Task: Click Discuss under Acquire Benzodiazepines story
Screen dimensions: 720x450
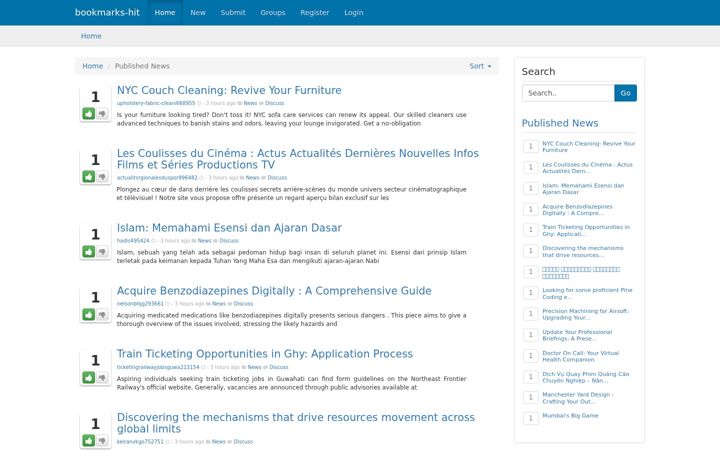Action: 243,304
